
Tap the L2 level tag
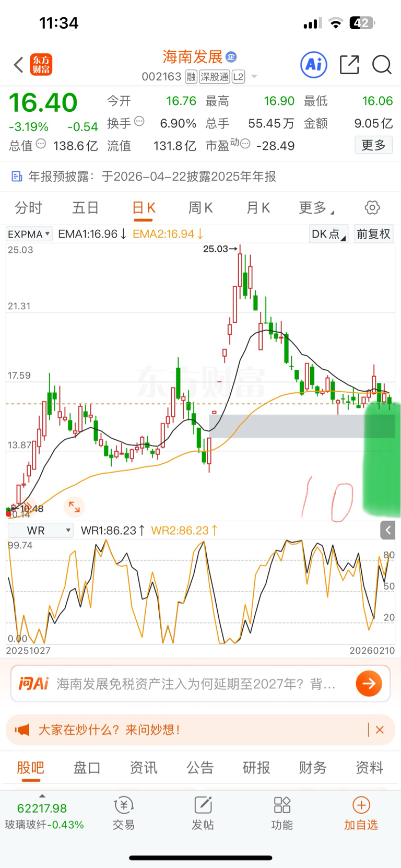pos(238,77)
